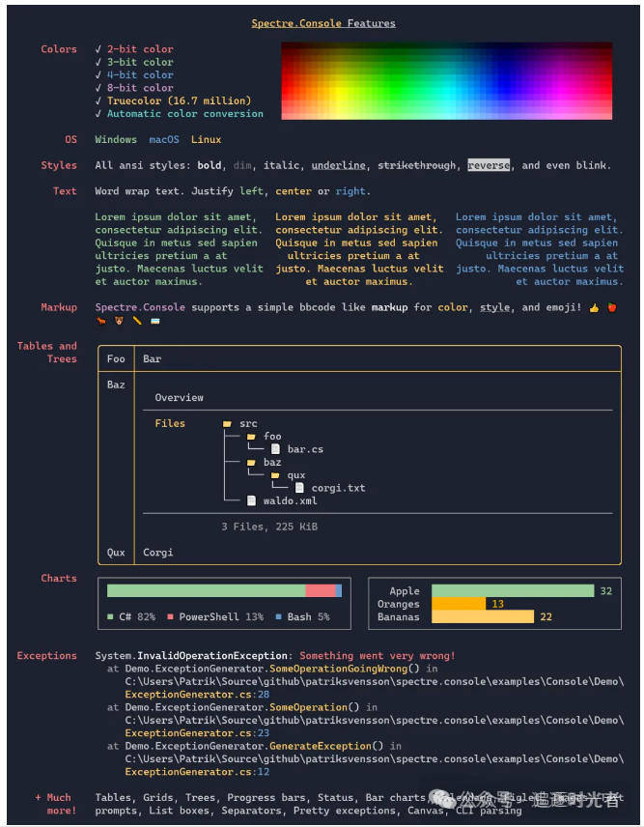
Task: Click the green C# breakdown bar segment
Action: pyautogui.click(x=206, y=590)
